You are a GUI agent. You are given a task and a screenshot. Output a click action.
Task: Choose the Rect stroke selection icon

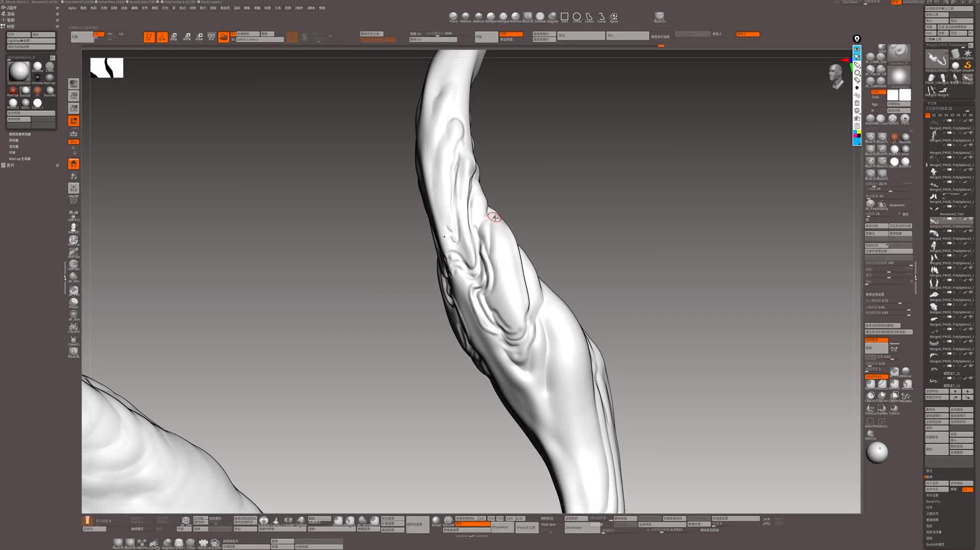(565, 17)
